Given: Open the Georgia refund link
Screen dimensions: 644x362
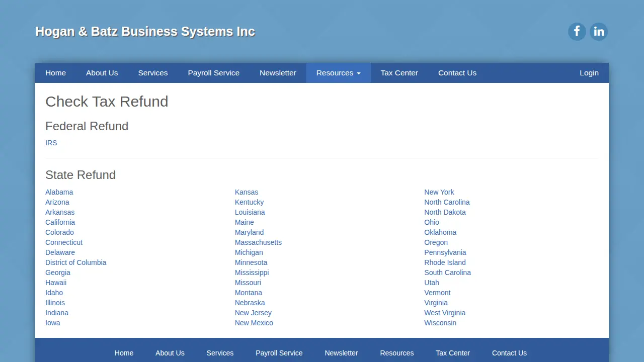Looking at the screenshot, I should tap(58, 273).
